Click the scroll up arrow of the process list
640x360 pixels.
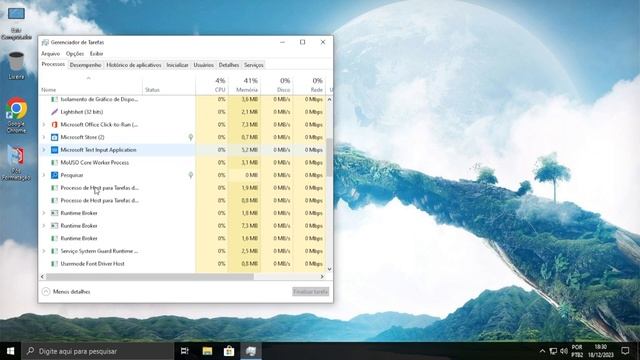pos(329,99)
